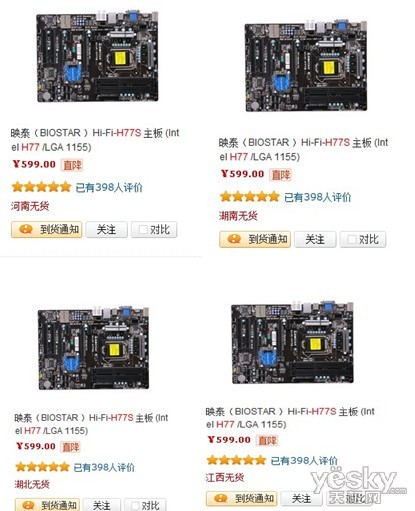This screenshot has width=415, height=511.
Task: Open 已有398人评价 reviews link in 湖南无货 listing
Action: (318, 197)
